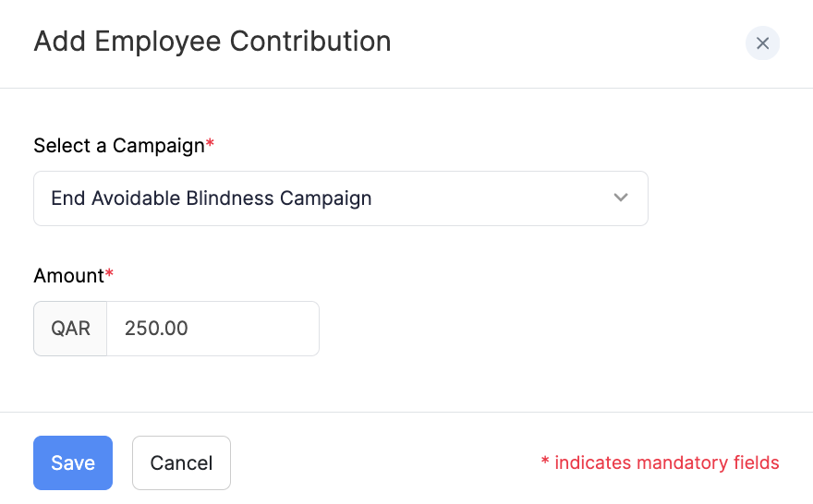The image size is (813, 504).
Task: Close the Add Employee Contribution dialog
Action: [x=762, y=43]
